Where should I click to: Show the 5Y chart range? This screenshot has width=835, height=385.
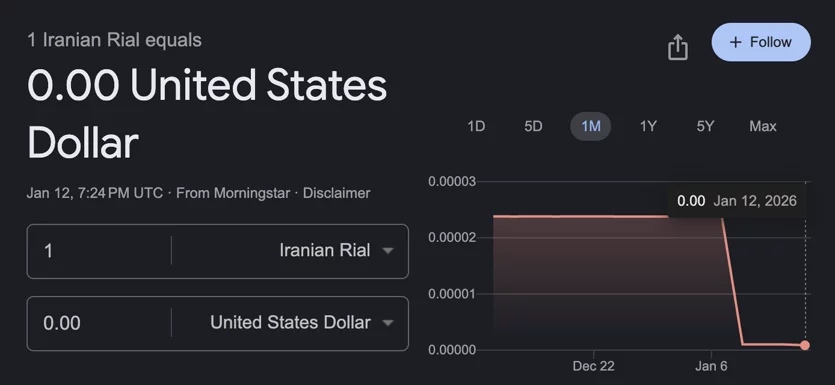[x=705, y=126]
